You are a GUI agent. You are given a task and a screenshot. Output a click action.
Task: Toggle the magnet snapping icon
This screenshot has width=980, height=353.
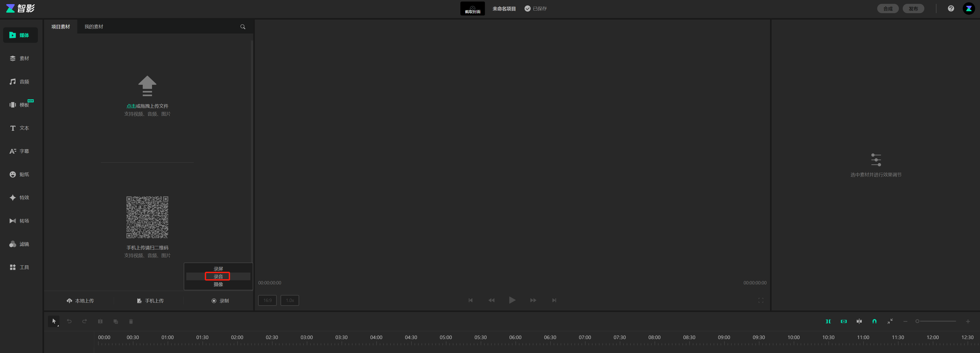(874, 321)
